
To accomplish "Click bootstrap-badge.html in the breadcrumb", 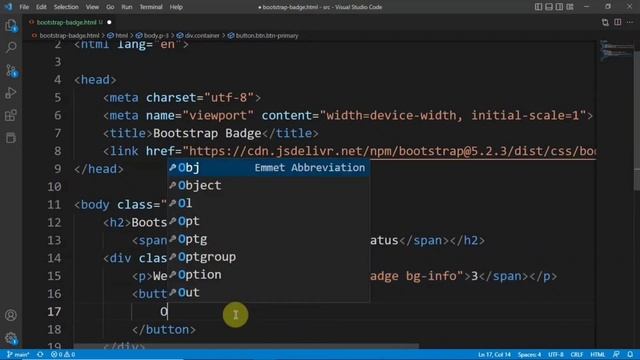I will pyautogui.click(x=69, y=36).
